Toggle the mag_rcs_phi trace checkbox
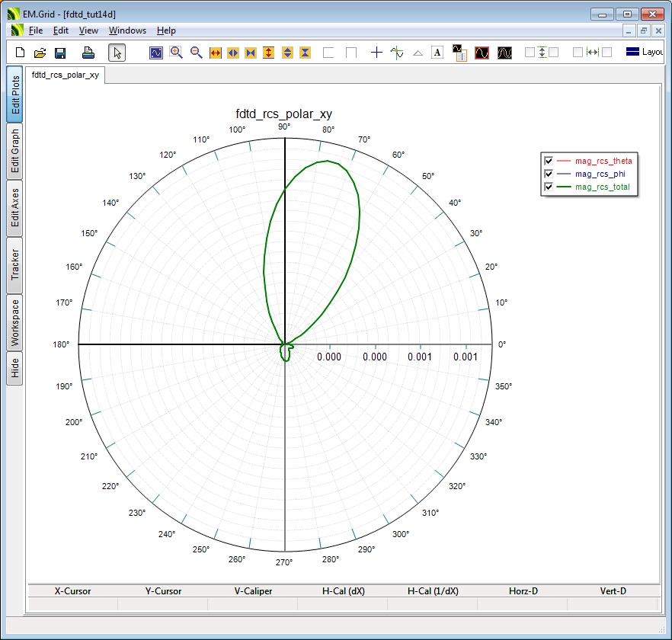 coord(548,174)
